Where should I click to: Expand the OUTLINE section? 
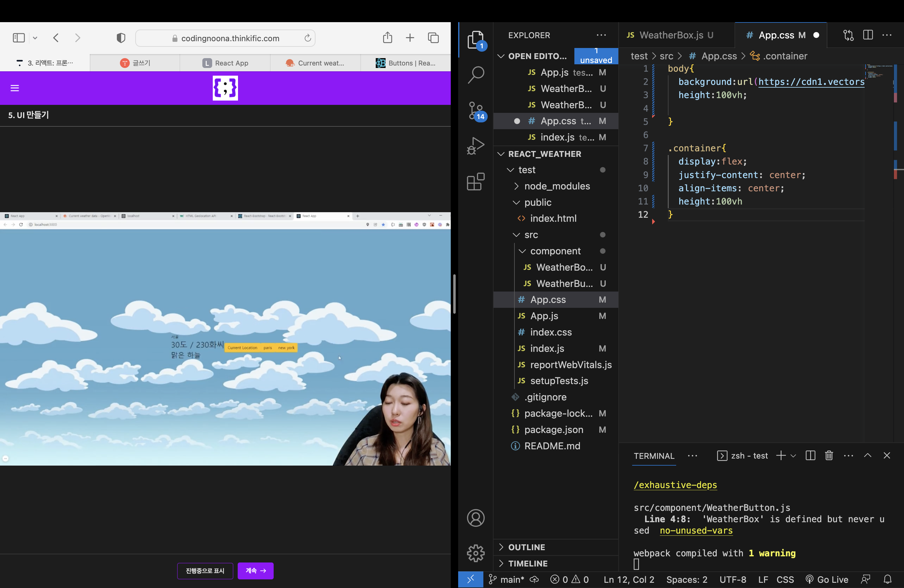526,547
